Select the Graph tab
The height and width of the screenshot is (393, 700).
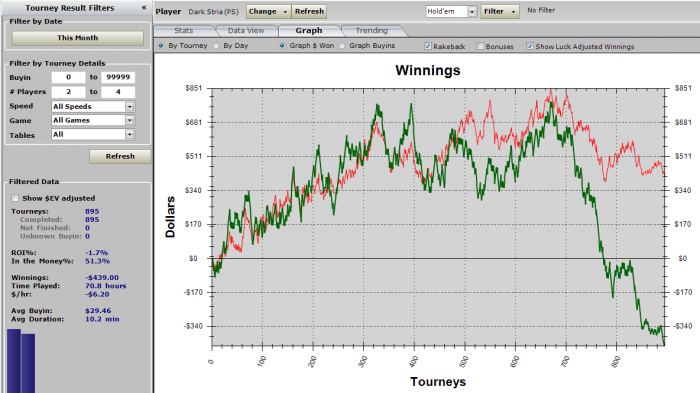[309, 30]
